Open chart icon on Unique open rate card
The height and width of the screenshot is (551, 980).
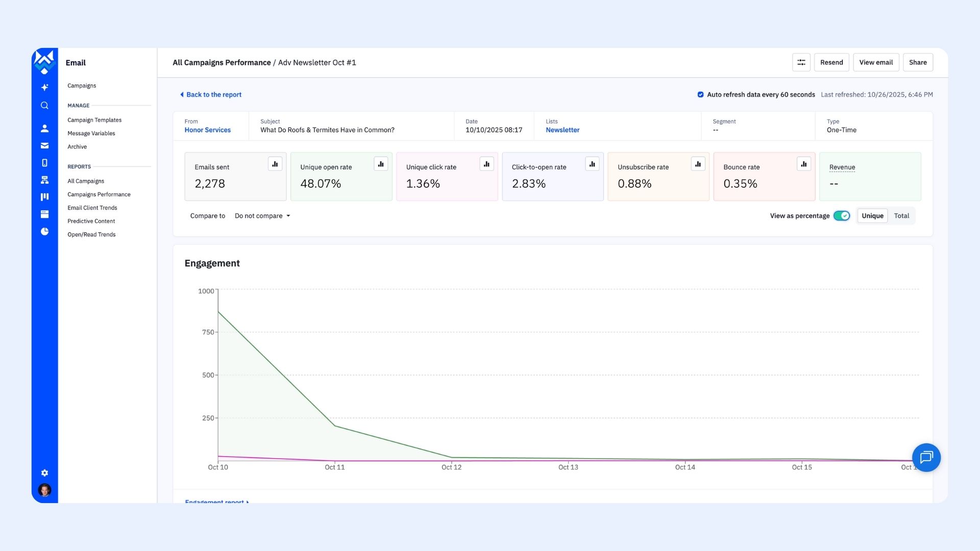(381, 164)
